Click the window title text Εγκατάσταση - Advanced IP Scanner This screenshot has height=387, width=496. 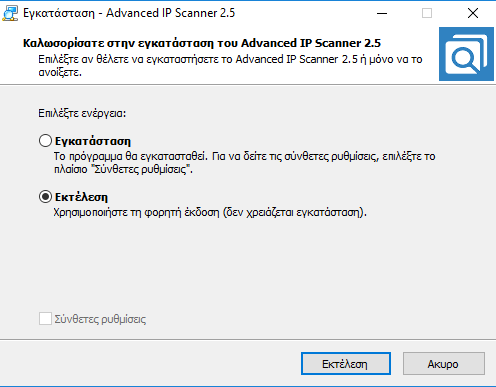pyautogui.click(x=129, y=13)
